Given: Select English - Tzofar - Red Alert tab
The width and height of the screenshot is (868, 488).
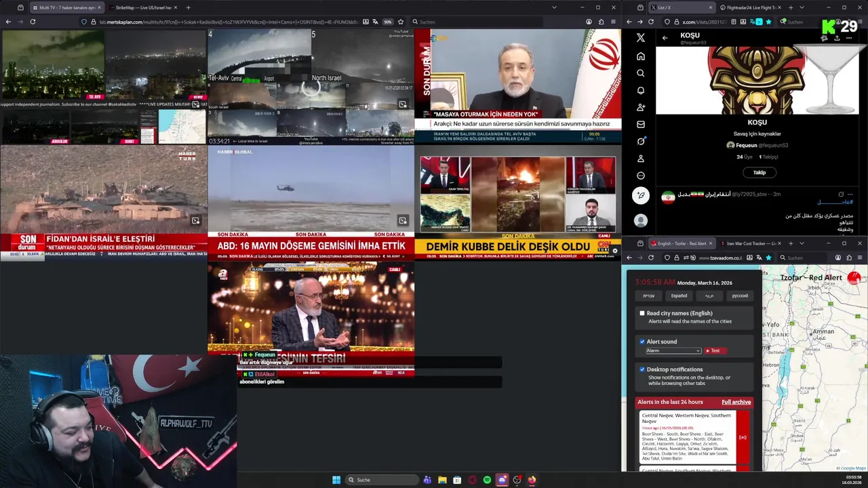Looking at the screenshot, I should click(682, 243).
